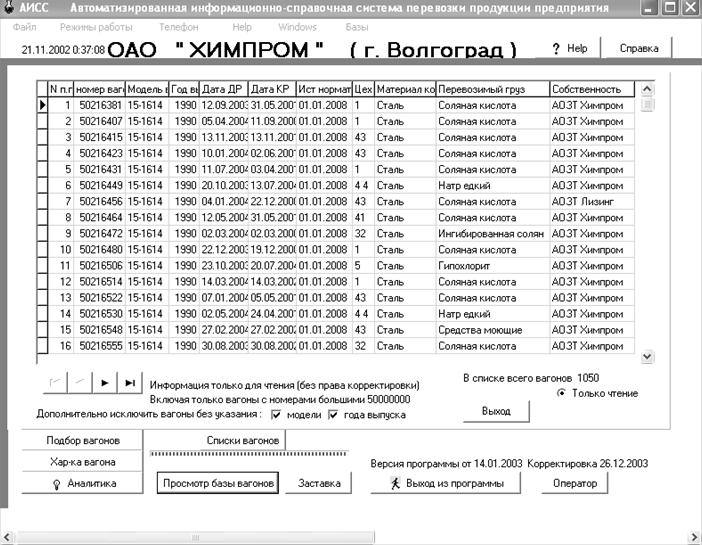Click table scroll down arrow

(x=646, y=356)
